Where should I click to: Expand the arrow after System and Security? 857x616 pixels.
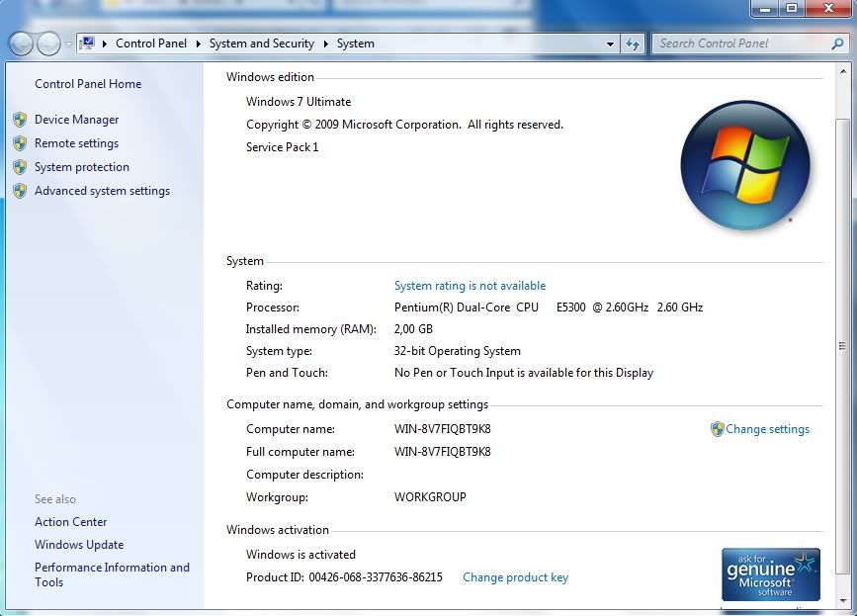pos(326,44)
